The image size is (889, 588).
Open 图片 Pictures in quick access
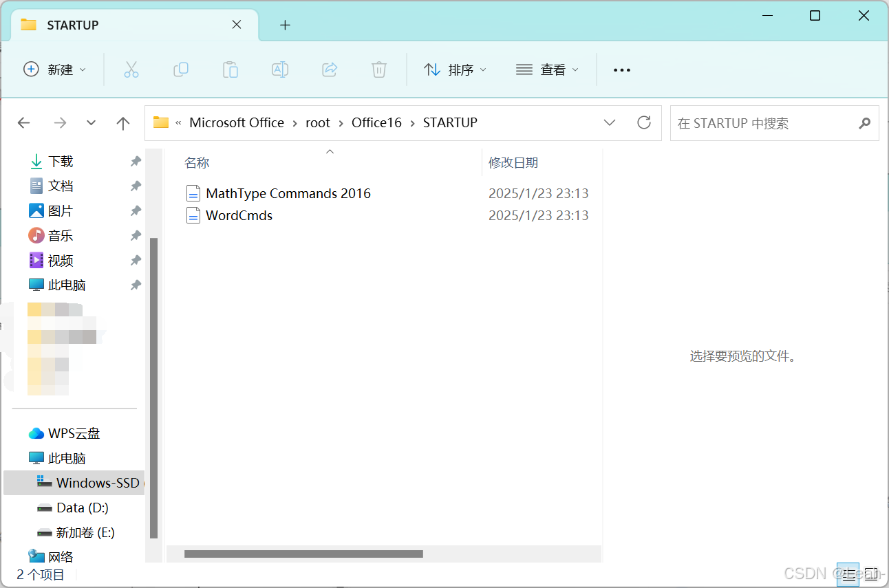(x=61, y=210)
